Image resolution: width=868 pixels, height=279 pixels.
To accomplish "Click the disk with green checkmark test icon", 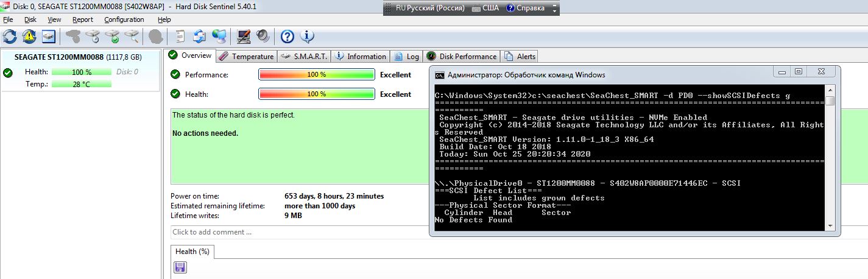I will (112, 37).
